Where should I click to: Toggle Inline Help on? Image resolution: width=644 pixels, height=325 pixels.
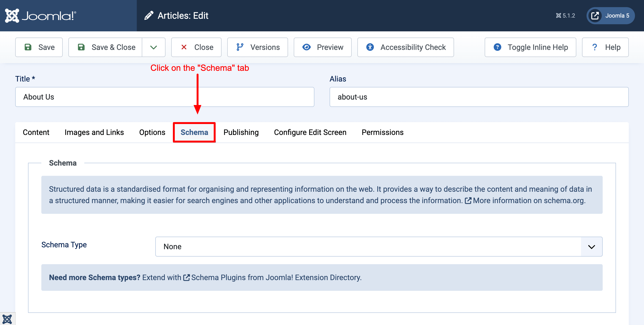point(530,47)
